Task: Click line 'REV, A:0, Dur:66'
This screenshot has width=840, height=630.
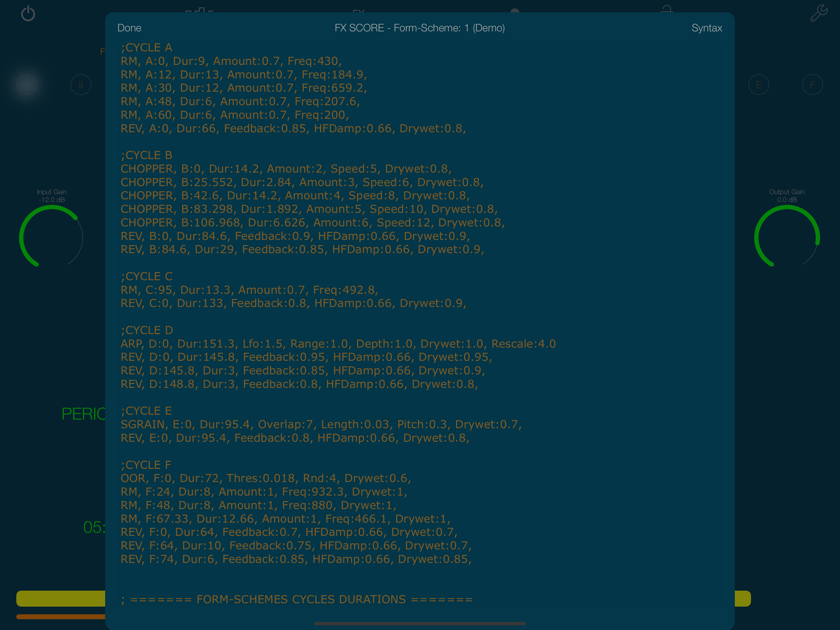Action: point(293,129)
